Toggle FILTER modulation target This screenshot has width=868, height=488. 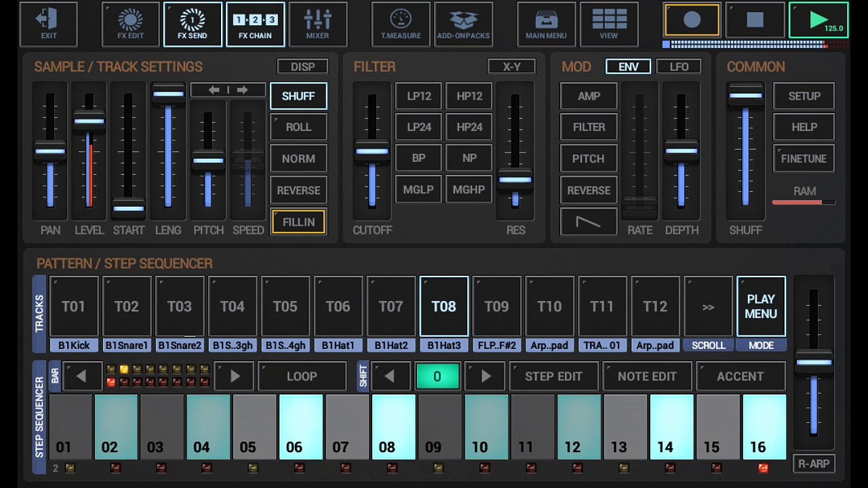pyautogui.click(x=589, y=127)
